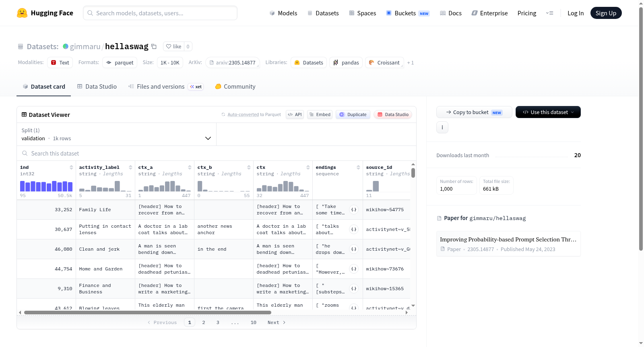Open the three-dot more options button
Image resolution: width=644 pixels, height=347 pixels.
tap(442, 127)
